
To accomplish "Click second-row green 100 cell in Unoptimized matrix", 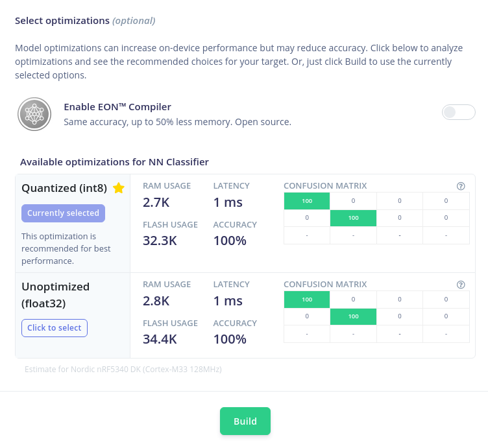I will (x=353, y=316).
